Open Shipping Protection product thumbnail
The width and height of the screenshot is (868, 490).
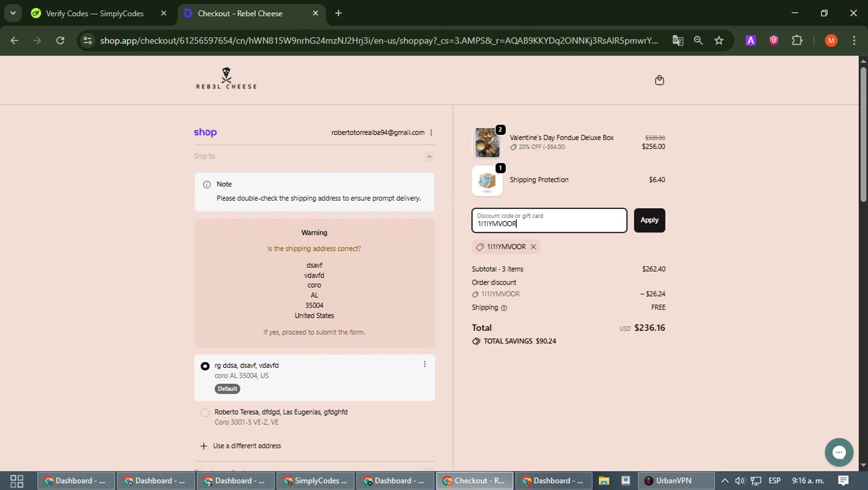487,181
